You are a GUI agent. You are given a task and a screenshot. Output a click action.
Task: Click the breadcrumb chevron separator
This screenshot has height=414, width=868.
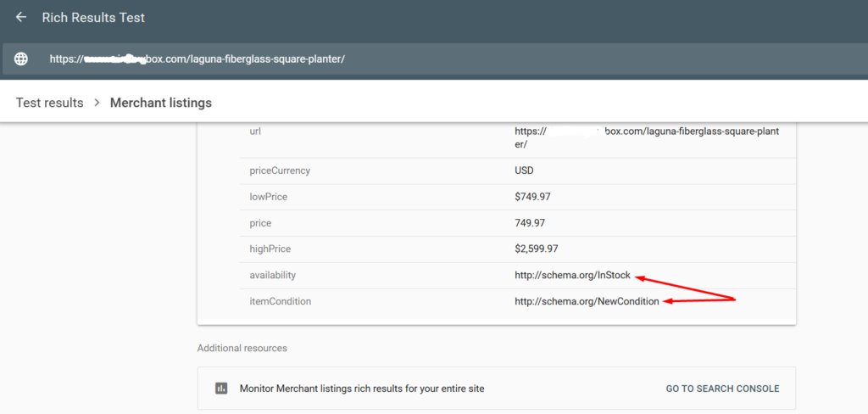97,103
